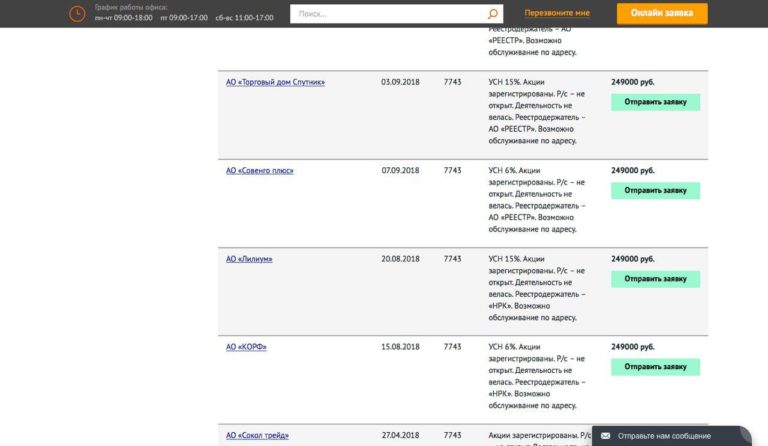The width and height of the screenshot is (768, 446).
Task: Open АО «Торговый дом Спутник» link
Action: point(275,82)
